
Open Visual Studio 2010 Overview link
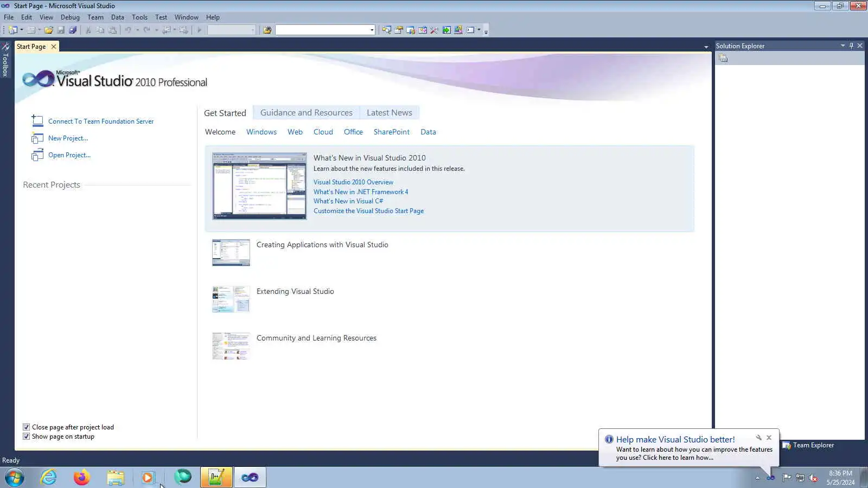pos(353,182)
